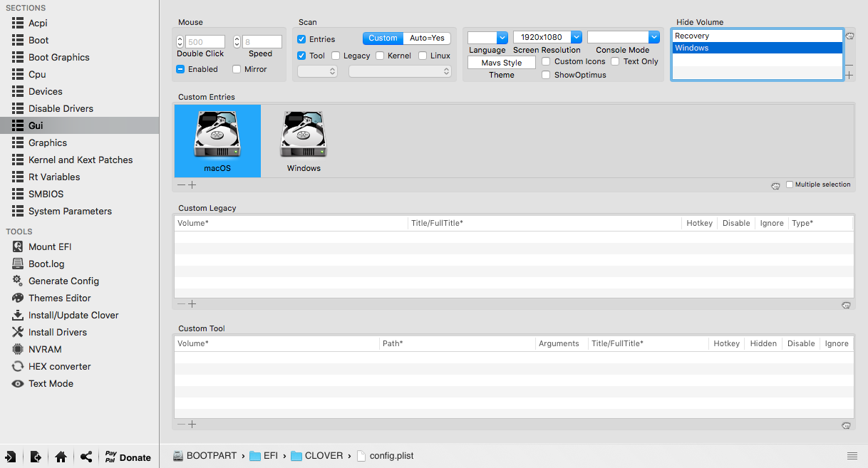Click the gear icon beside Hide Volume list
868x468 pixels.
tap(849, 36)
